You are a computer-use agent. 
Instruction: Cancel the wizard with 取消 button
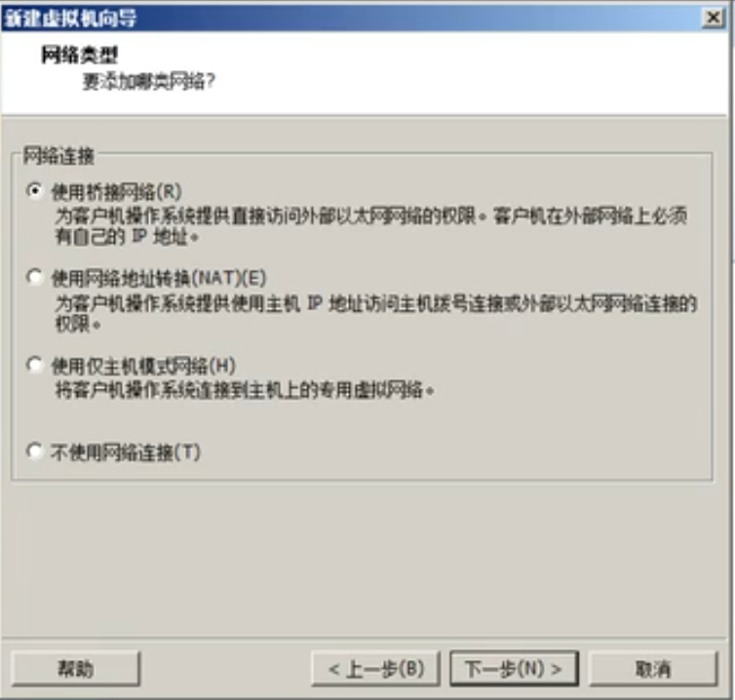[653, 669]
